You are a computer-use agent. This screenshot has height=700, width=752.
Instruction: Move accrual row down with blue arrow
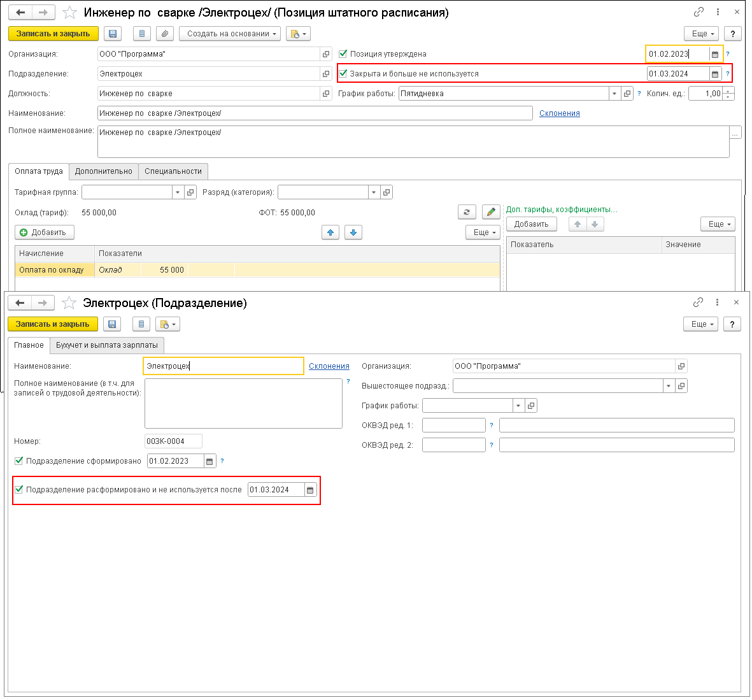click(353, 232)
